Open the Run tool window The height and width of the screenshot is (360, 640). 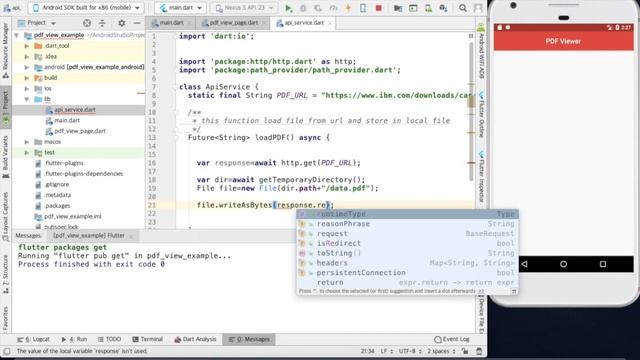[74, 339]
